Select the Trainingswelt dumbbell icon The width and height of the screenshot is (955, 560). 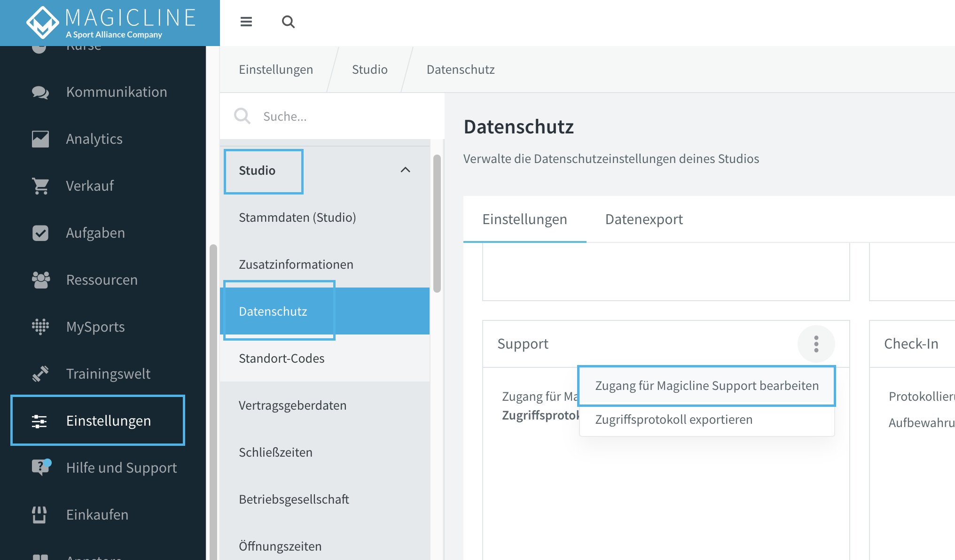click(40, 373)
